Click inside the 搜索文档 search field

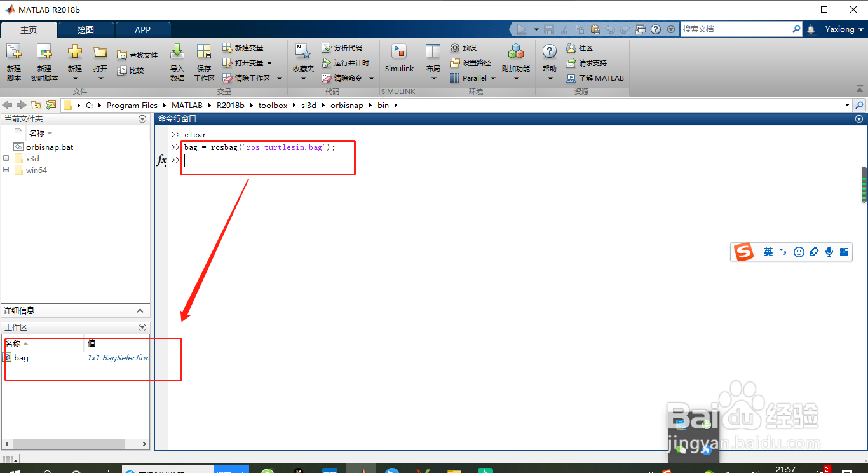(x=736, y=29)
